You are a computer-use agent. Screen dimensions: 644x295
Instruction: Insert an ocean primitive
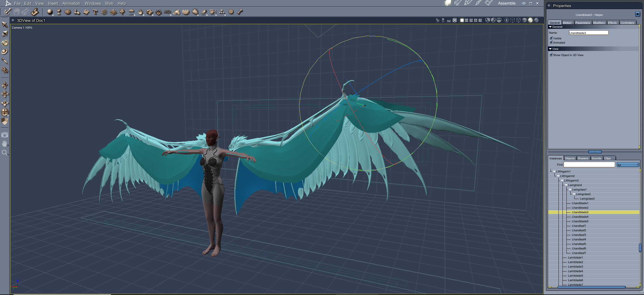[x=186, y=12]
